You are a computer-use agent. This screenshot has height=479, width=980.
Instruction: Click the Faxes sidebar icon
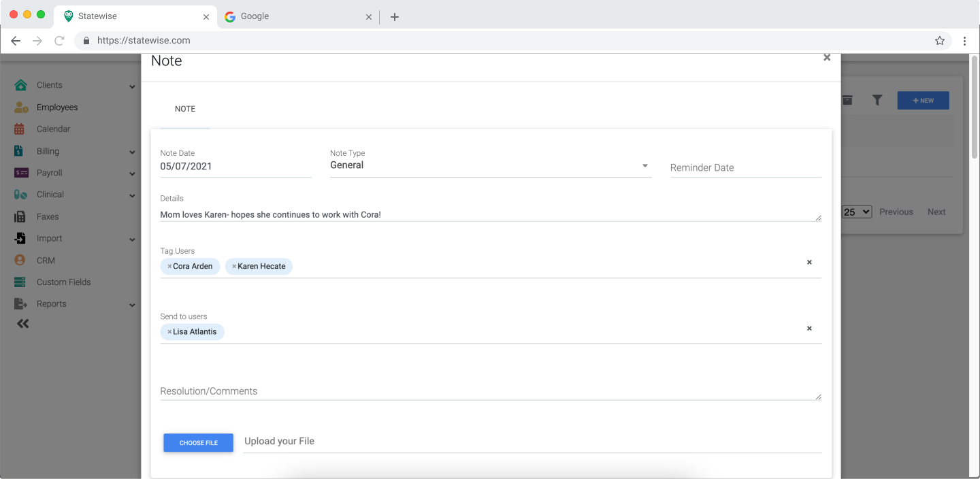[x=20, y=216]
